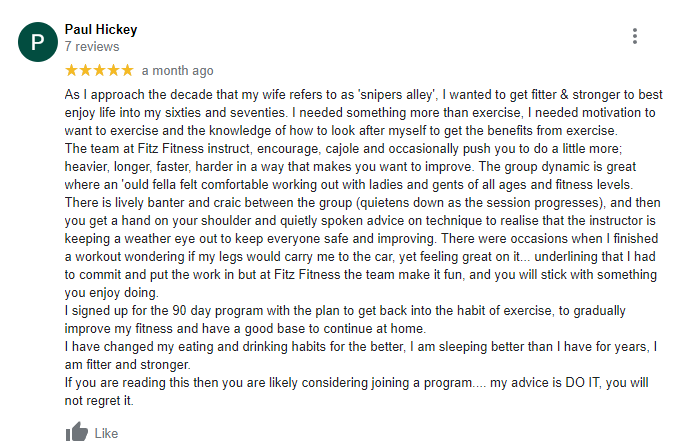684x445 pixels.
Task: Click the fifth gold rating star
Action: click(x=127, y=70)
